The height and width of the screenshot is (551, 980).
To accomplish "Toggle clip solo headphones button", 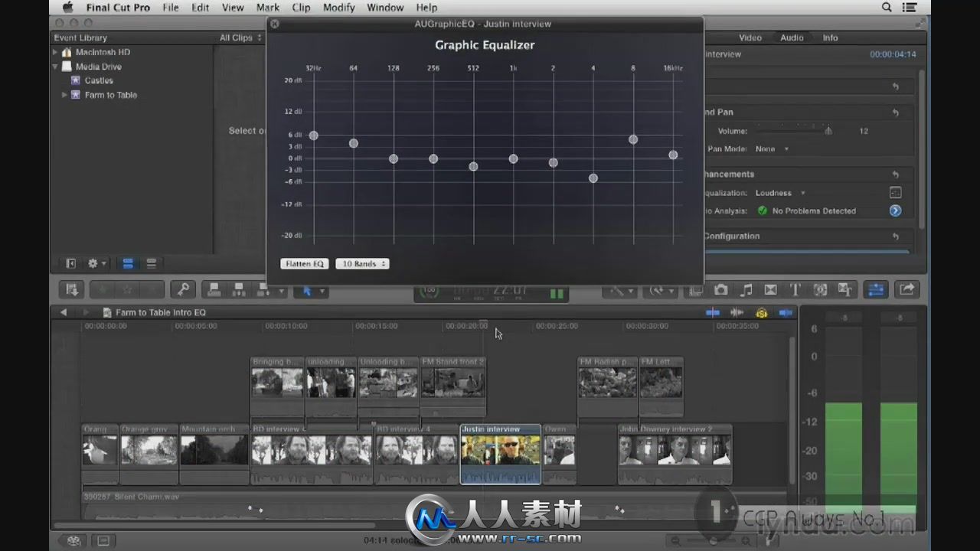I will coord(762,312).
